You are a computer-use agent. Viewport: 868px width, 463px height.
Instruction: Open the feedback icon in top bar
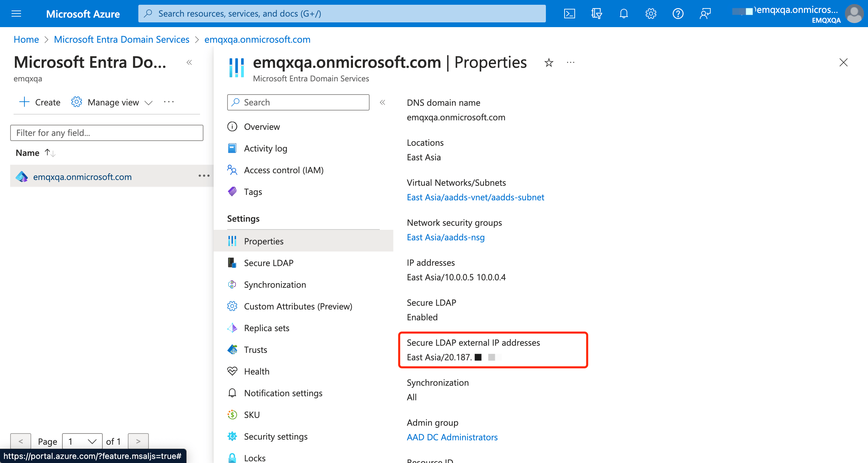click(x=705, y=14)
